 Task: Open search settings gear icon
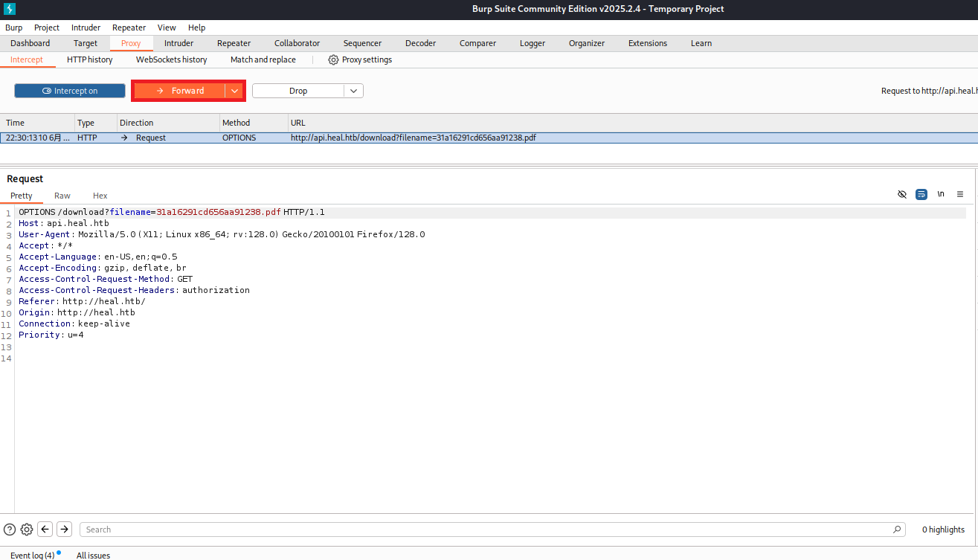(27, 530)
